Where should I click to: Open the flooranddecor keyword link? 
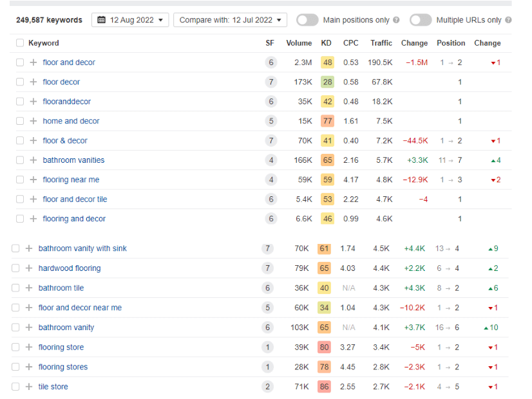[66, 102]
